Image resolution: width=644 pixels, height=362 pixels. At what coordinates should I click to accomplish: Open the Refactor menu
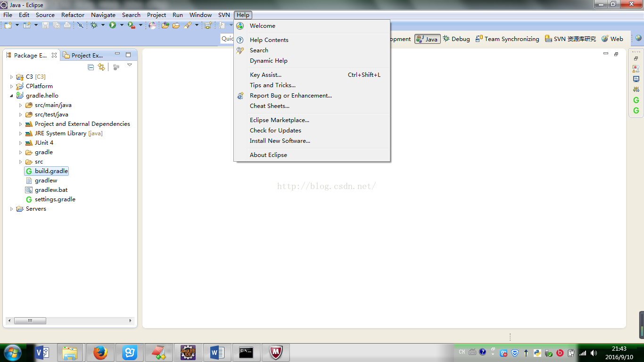(x=73, y=15)
